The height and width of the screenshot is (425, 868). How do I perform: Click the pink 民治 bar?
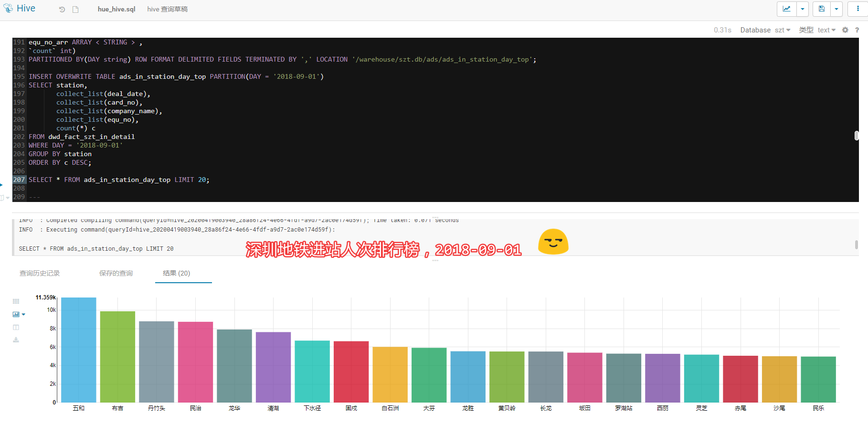tap(195, 362)
